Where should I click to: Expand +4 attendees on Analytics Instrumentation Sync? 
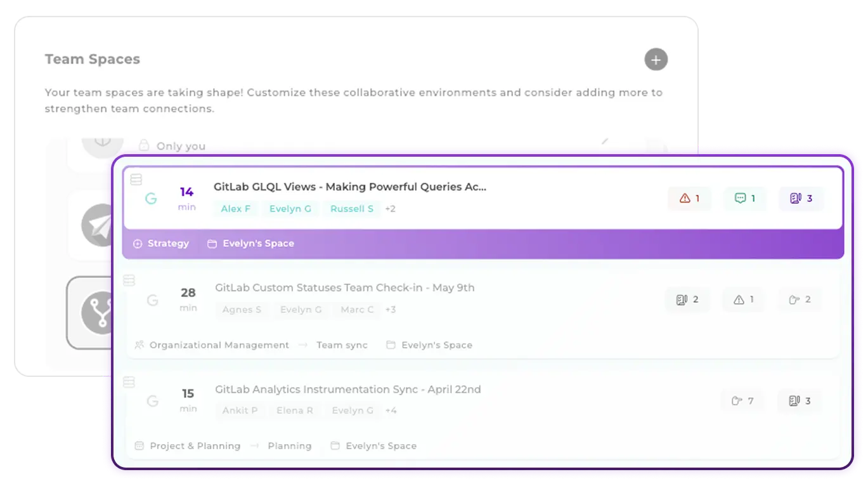[391, 410]
